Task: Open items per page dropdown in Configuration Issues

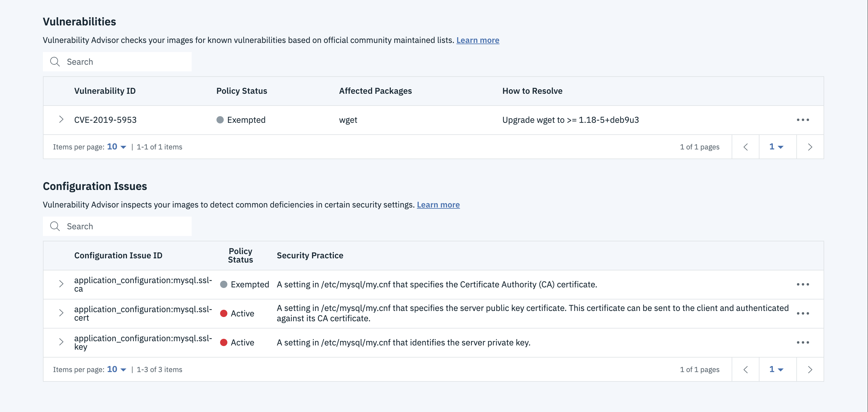Action: (117, 369)
